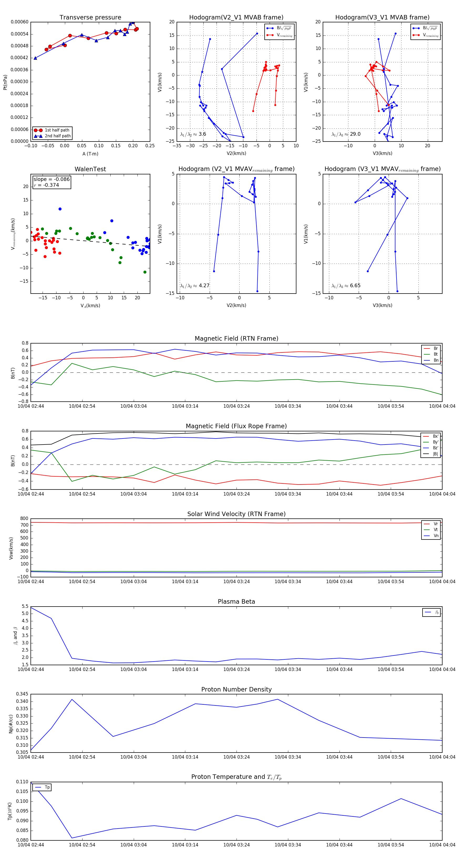The height and width of the screenshot is (868, 473).
Task: Select the Bt legend entry
Action: point(431,355)
